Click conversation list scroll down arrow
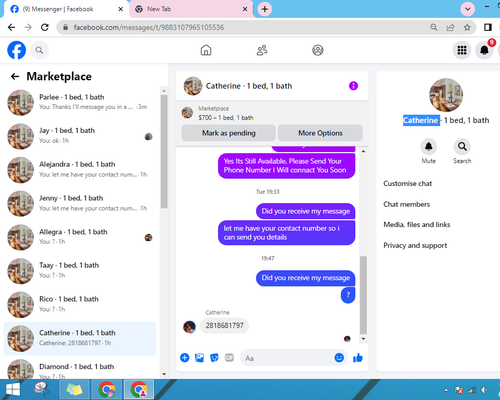Viewport: 500px width, 400px height. (164, 374)
